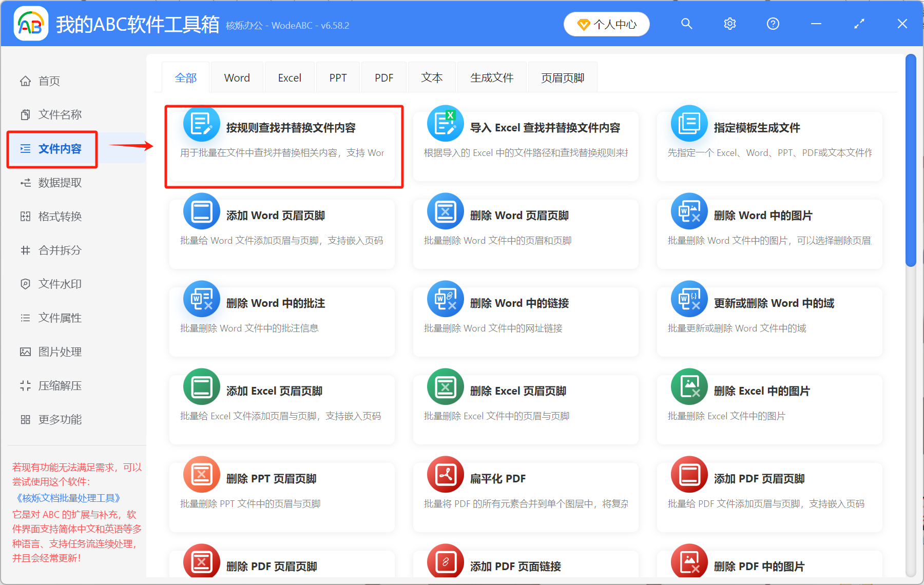Switch to the Word tab
Viewport: 924px width, 585px height.
(x=237, y=77)
